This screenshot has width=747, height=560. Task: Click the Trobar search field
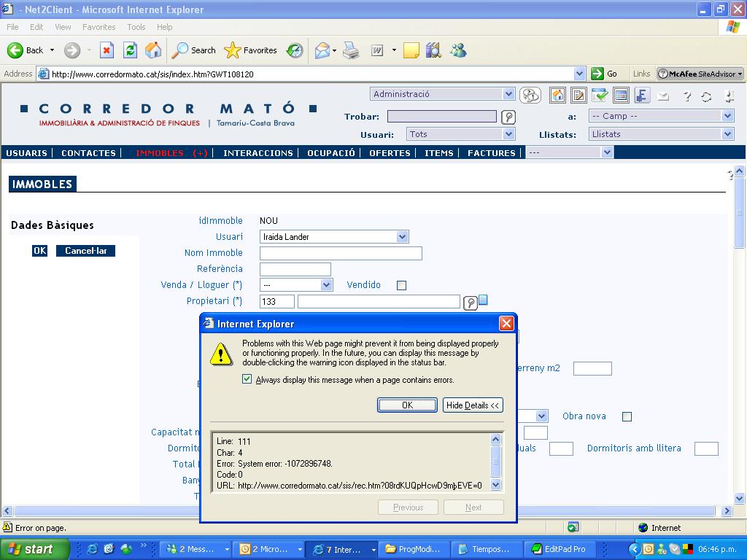tap(442, 116)
